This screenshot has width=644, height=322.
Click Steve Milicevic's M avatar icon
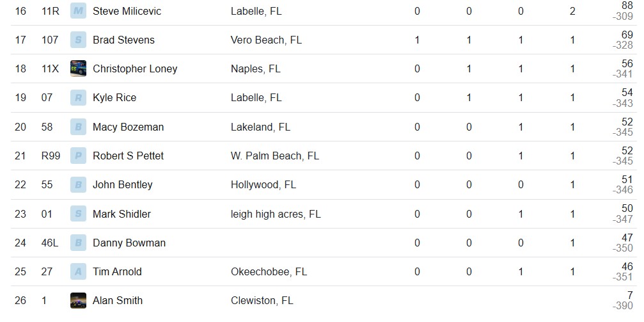coord(78,11)
